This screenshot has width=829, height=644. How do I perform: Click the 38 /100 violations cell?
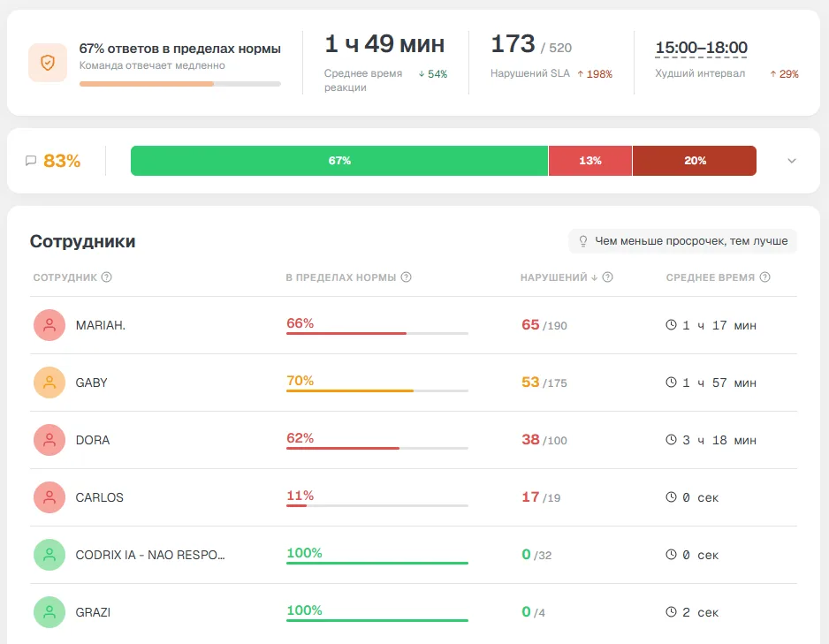click(x=544, y=440)
